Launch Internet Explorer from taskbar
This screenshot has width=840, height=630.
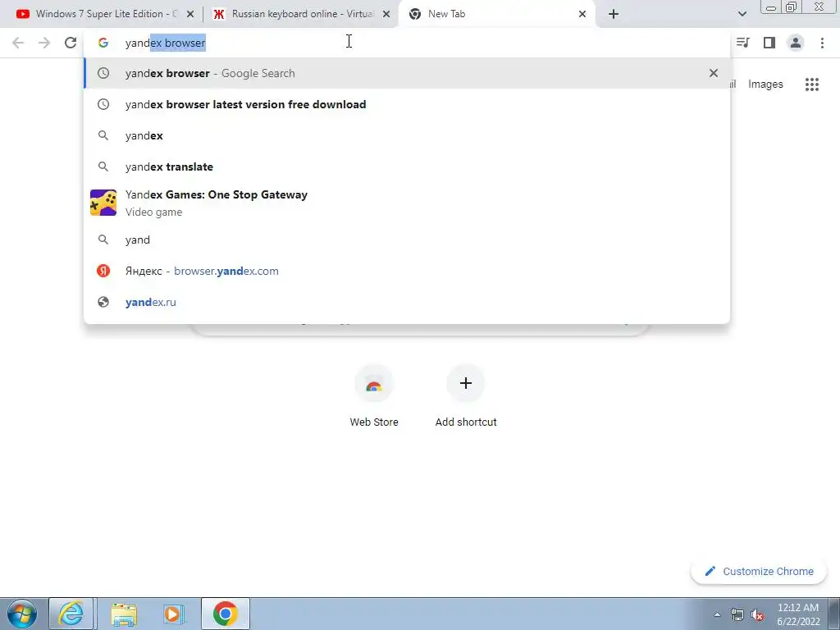tap(71, 614)
